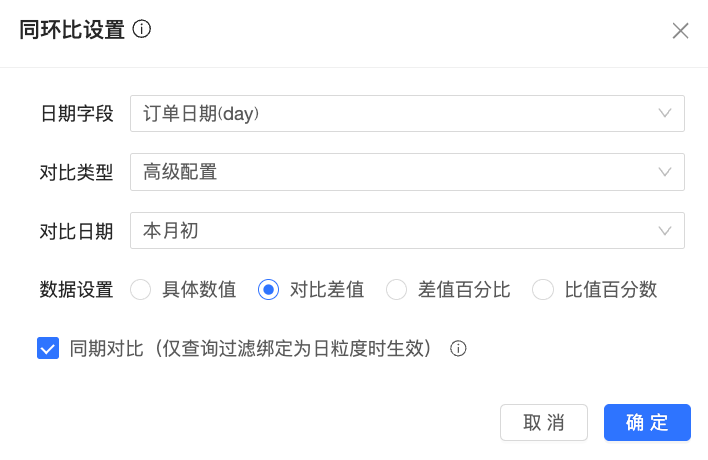This screenshot has height=460, width=708.
Task: Click the chevron arrow in 对比日期 field
Action: (666, 231)
